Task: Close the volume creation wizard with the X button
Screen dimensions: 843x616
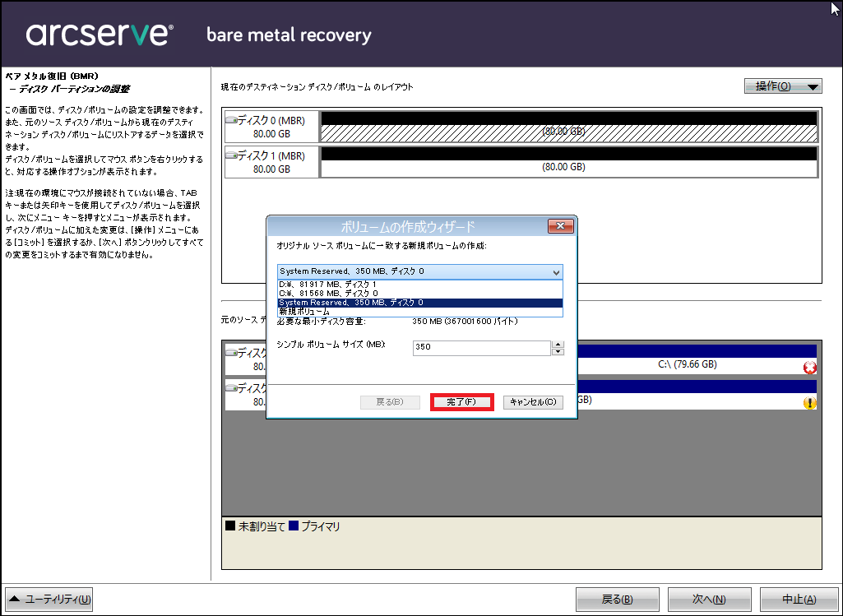Action: (x=560, y=226)
